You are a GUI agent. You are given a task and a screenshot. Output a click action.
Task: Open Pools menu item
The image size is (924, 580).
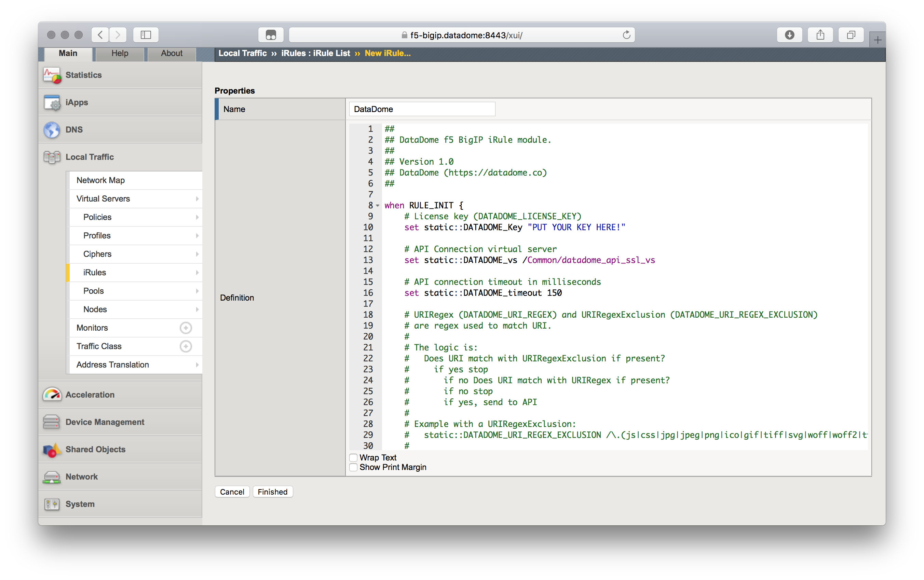point(136,291)
